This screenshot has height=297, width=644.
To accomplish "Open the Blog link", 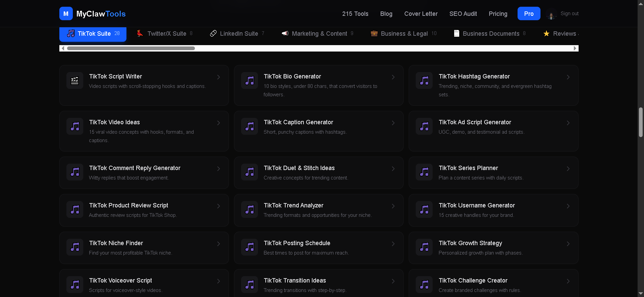I will pyautogui.click(x=386, y=14).
